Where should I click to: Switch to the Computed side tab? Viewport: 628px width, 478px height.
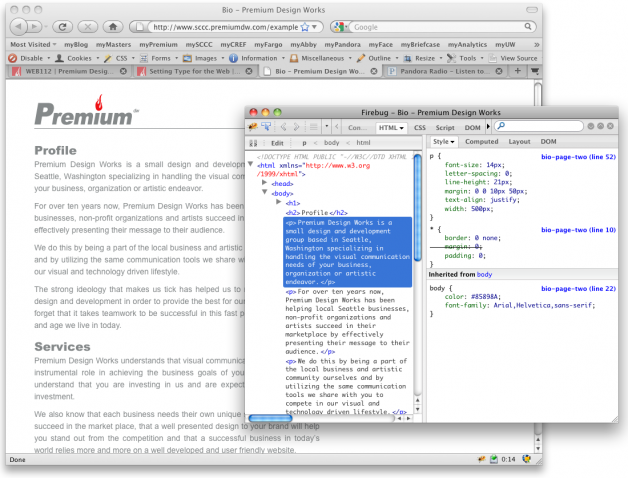coord(482,141)
